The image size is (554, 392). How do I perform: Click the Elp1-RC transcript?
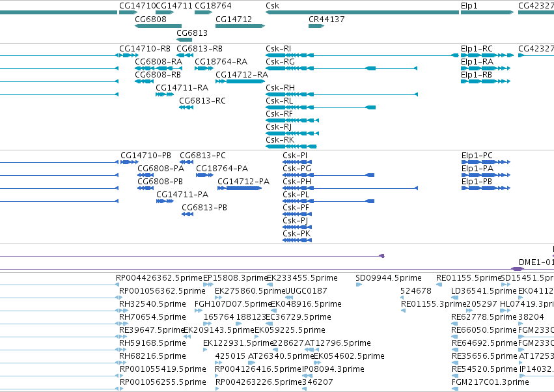tap(487, 55)
